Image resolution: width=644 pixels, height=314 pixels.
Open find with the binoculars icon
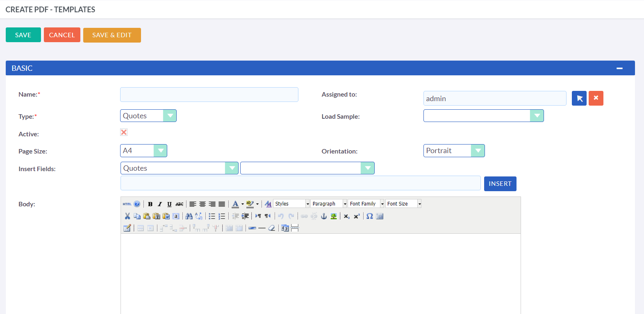tap(189, 216)
